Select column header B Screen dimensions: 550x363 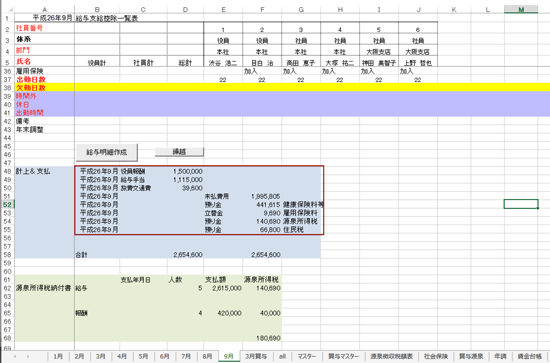97,10
